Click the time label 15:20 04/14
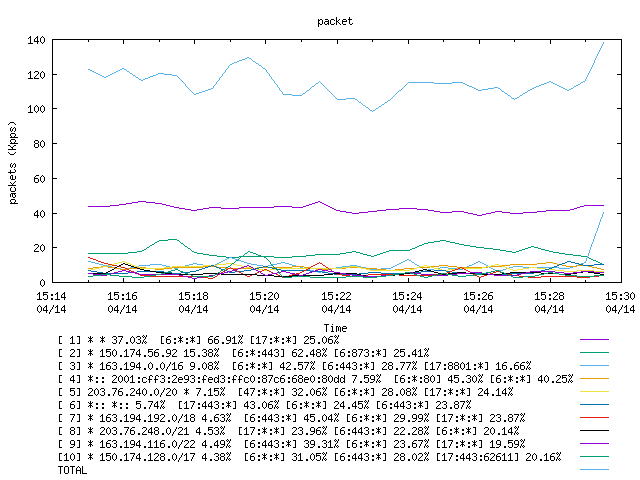640x480 pixels. pyautogui.click(x=264, y=302)
